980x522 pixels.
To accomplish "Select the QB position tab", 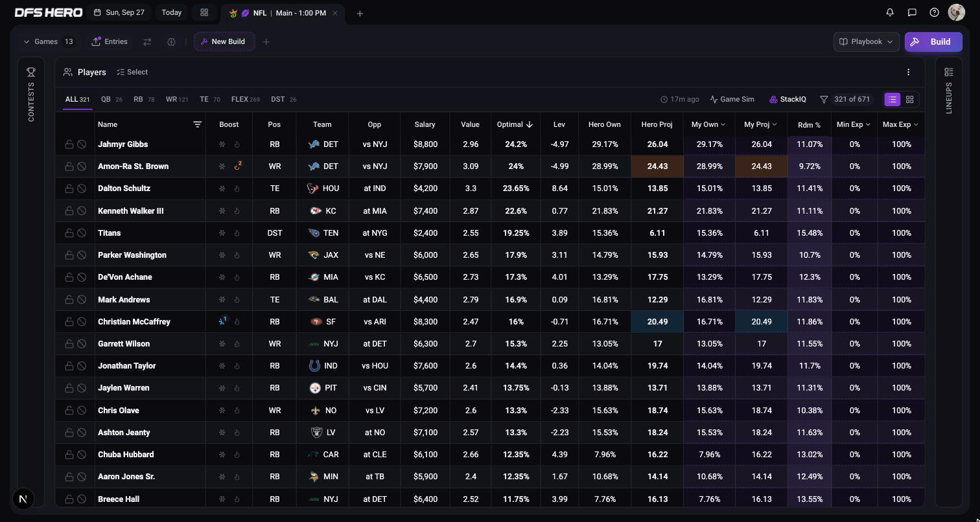I will pos(111,99).
